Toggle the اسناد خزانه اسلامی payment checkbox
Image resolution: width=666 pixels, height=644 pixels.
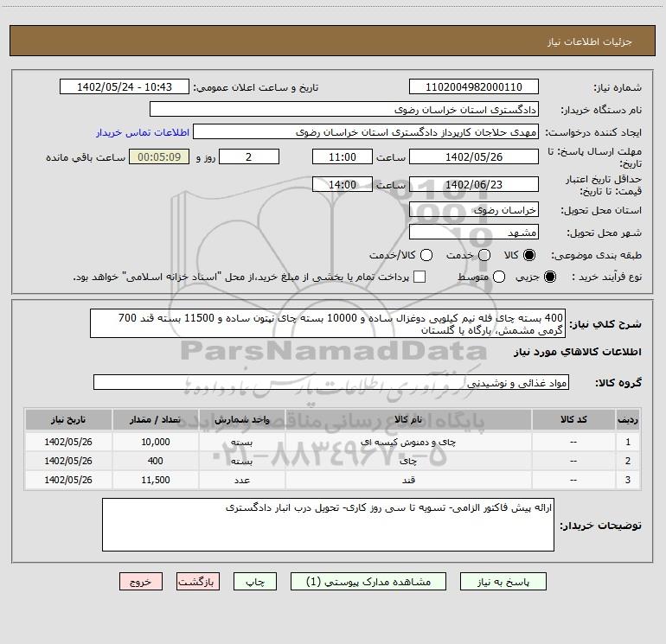(420, 277)
